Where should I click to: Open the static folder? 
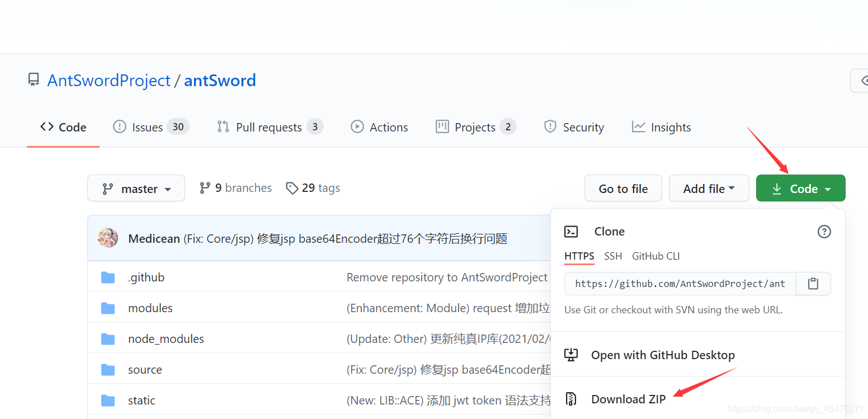[141, 401]
